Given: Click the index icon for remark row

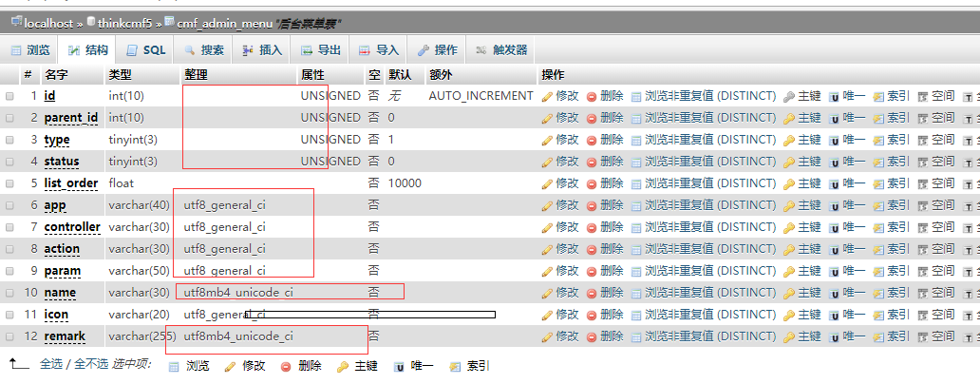Looking at the screenshot, I should pos(878,336).
